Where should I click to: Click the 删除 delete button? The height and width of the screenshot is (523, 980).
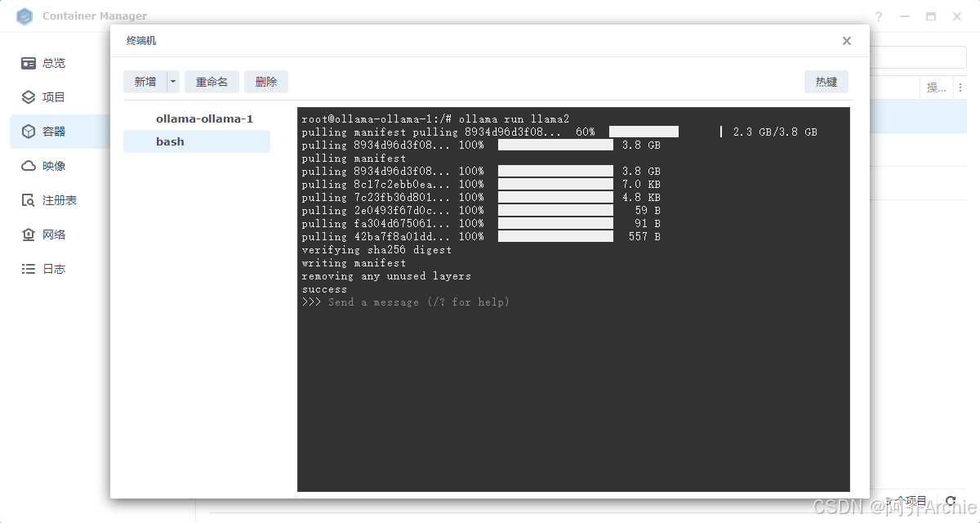[266, 82]
